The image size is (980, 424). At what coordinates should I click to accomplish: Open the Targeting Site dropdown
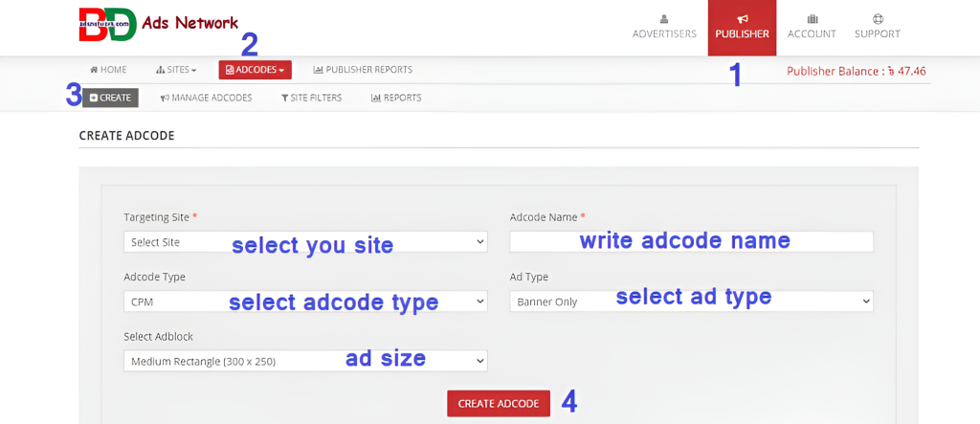(305, 242)
